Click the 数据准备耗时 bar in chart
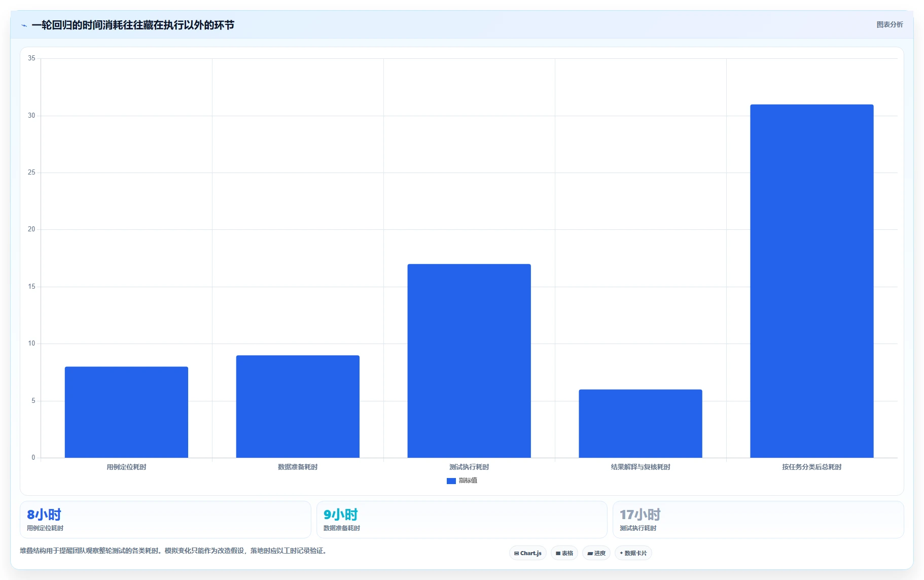This screenshot has width=924, height=580. pos(298,406)
